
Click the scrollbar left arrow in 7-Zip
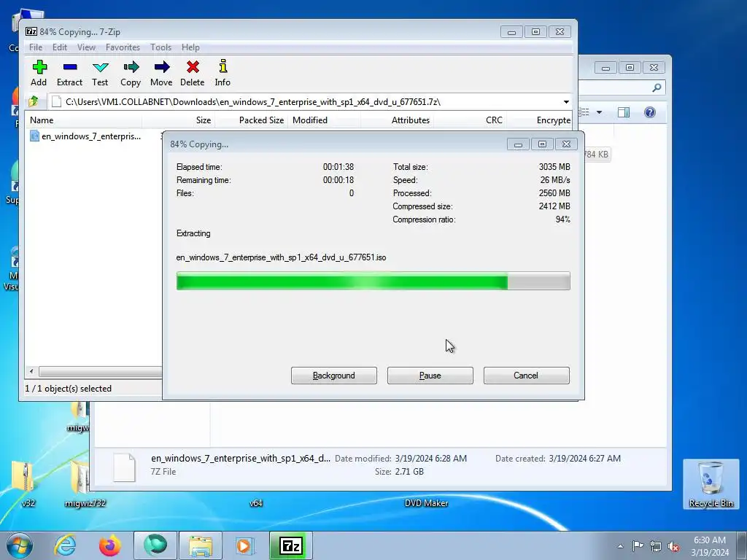pyautogui.click(x=31, y=371)
